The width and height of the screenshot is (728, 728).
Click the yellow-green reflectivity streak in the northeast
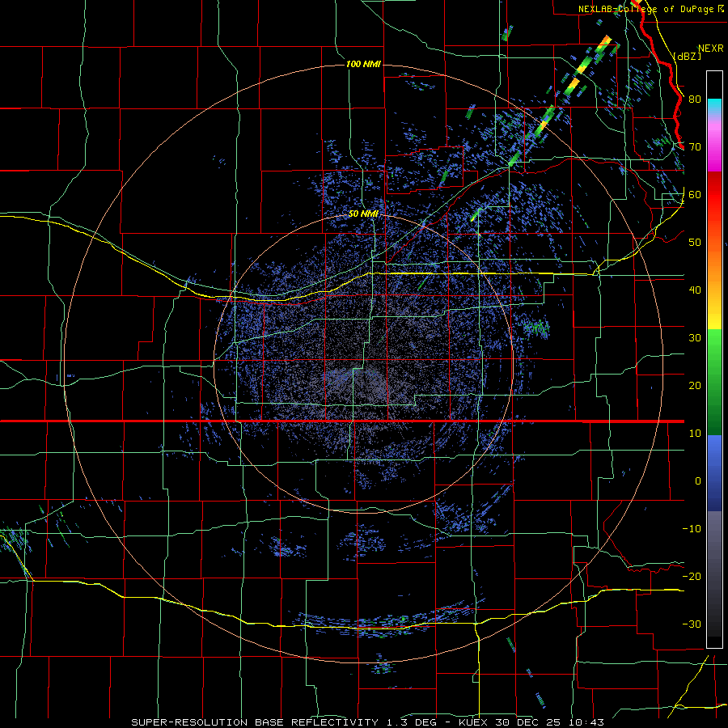tap(561, 99)
